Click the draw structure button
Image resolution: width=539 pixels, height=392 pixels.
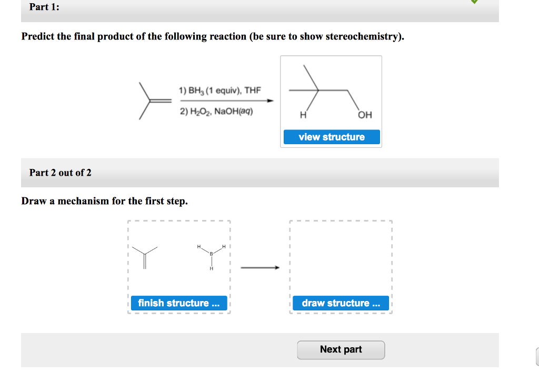pyautogui.click(x=341, y=303)
